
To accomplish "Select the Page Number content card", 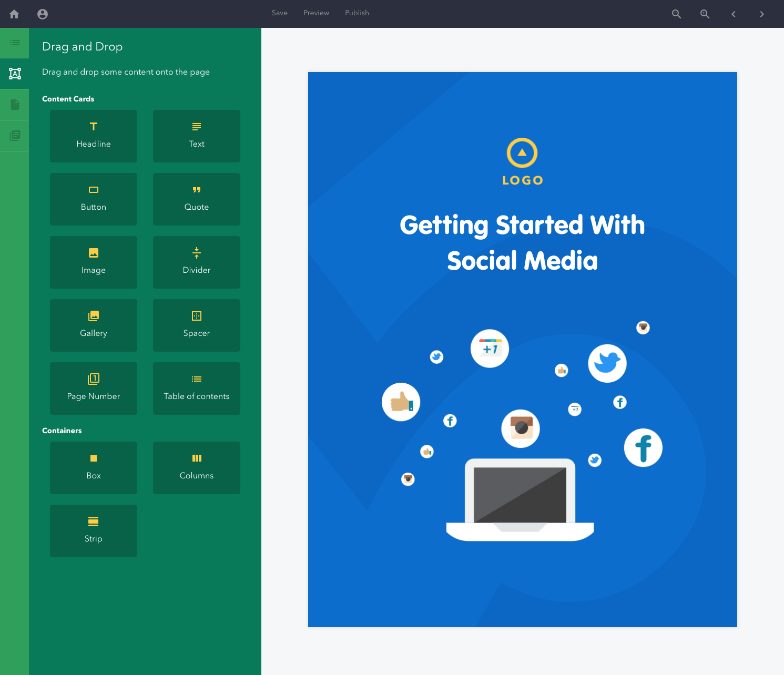I will pos(93,388).
